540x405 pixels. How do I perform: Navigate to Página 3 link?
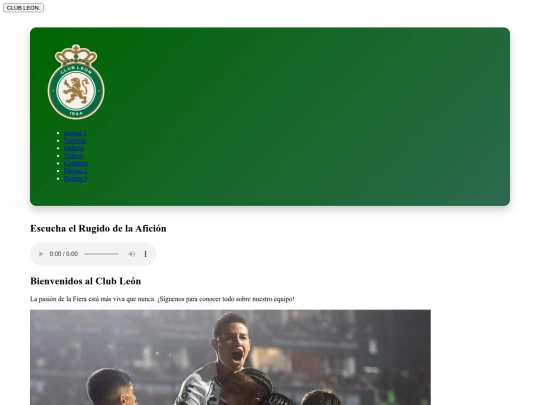[75, 178]
